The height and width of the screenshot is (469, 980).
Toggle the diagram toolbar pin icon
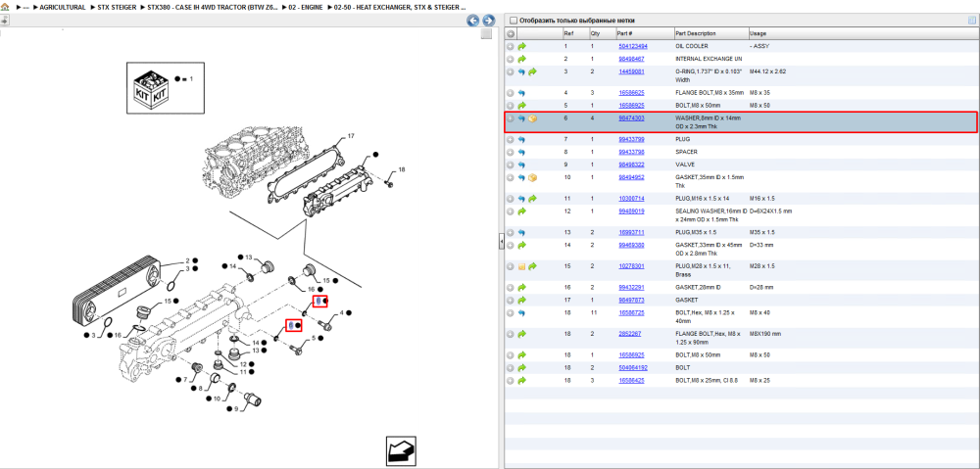[4, 20]
